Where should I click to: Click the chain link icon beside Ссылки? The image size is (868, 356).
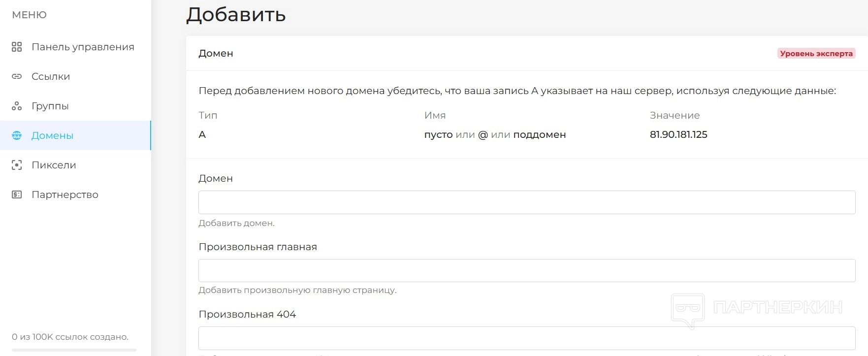(17, 76)
